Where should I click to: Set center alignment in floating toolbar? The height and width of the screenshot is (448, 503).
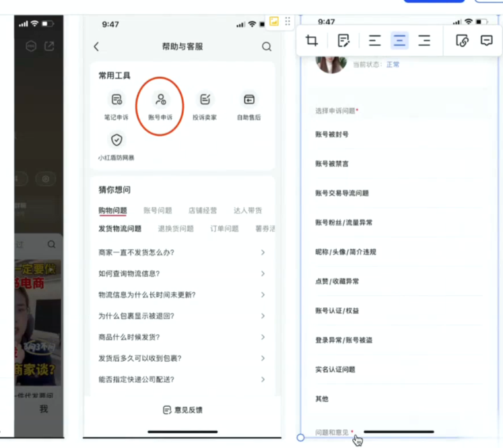pyautogui.click(x=399, y=40)
